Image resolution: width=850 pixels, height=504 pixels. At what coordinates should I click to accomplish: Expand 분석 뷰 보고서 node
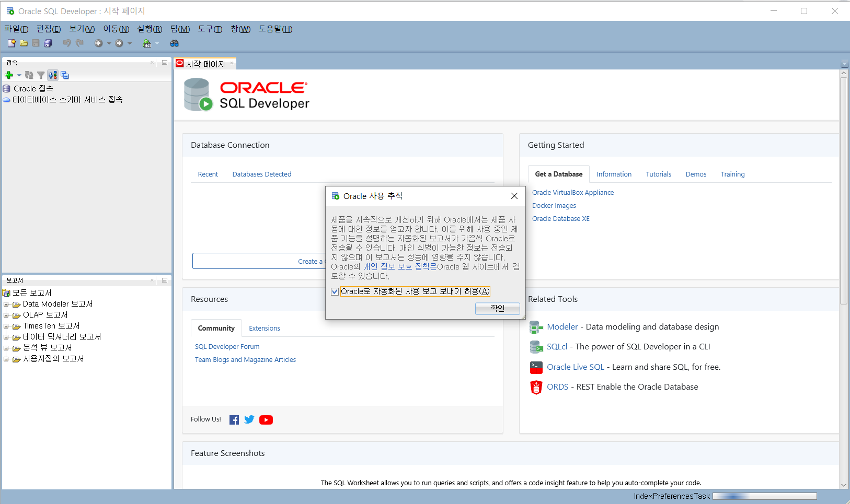[6, 348]
